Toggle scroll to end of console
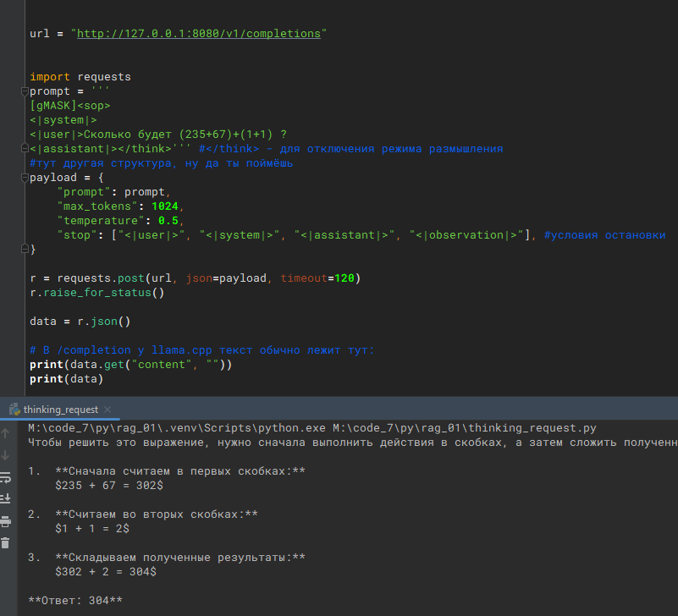 click(x=5, y=498)
